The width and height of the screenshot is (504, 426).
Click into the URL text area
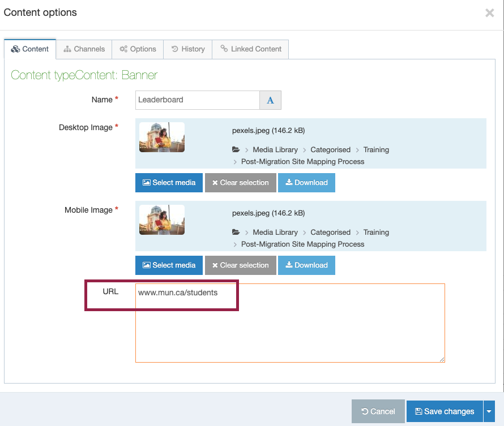(290, 323)
